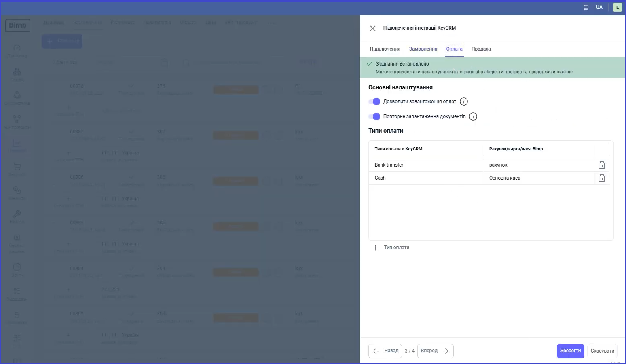Viewport: 626px width, 364px height.
Task: Open the shopping cart icon in the background sidebar
Action: (x=17, y=166)
